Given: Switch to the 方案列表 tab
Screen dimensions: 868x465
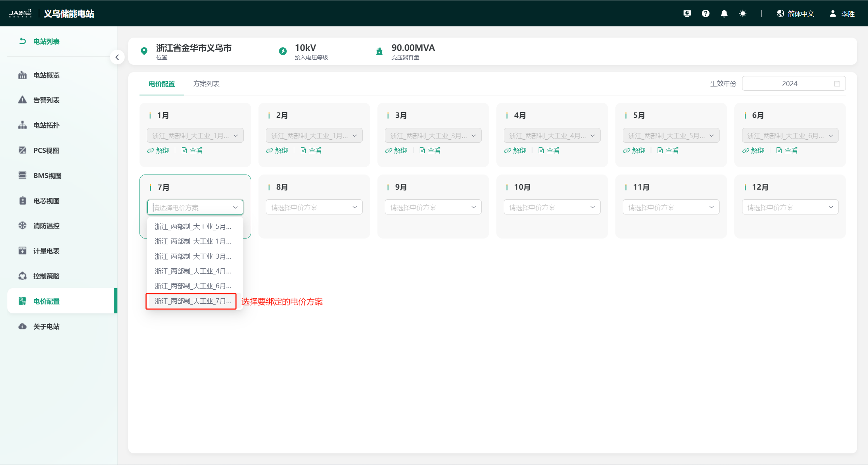Looking at the screenshot, I should click(206, 84).
